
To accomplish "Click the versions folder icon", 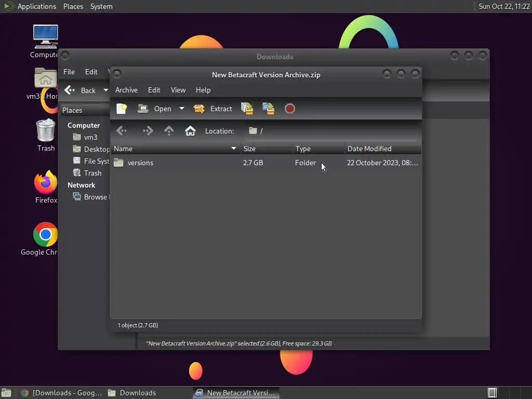I will tap(118, 163).
